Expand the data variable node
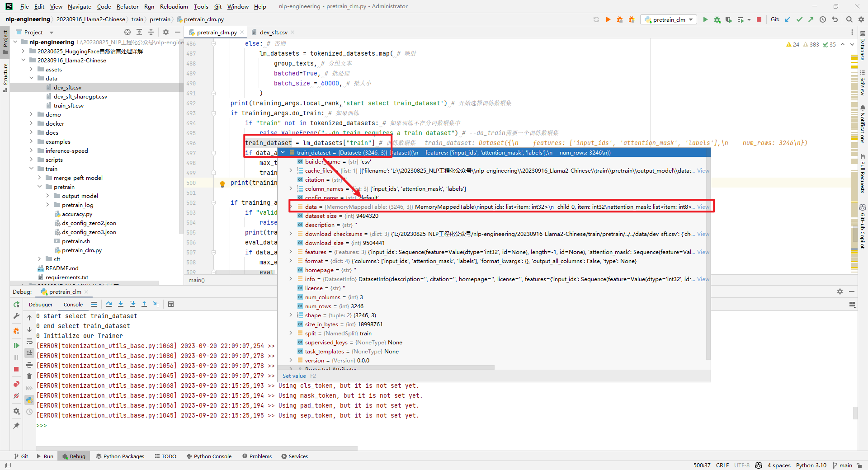The width and height of the screenshot is (868, 470). (x=291, y=207)
